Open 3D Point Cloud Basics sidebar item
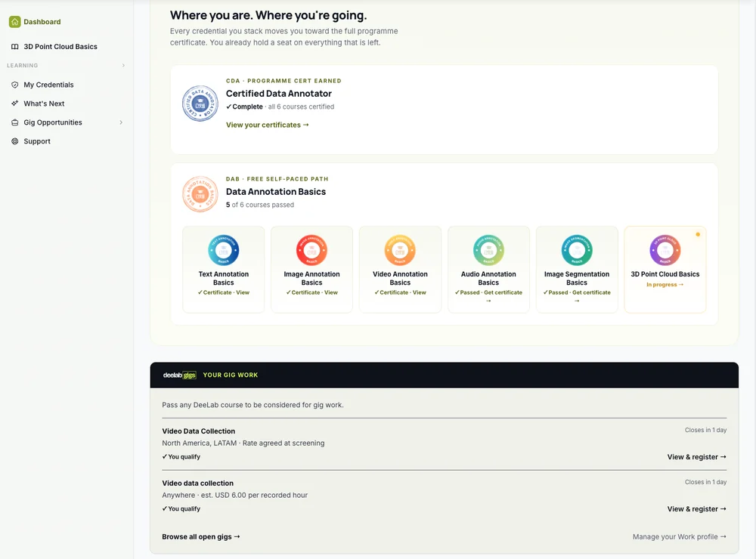Viewport: 756px width, 559px height. [60, 47]
